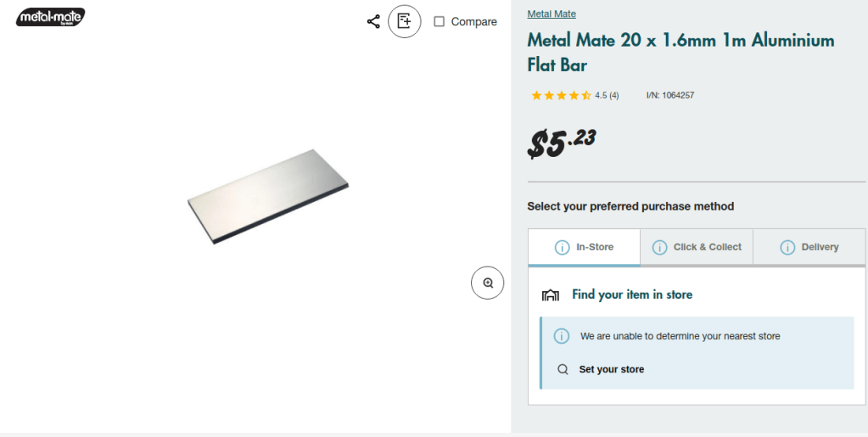The width and height of the screenshot is (868, 437).
Task: Click the share icon
Action: 373,21
